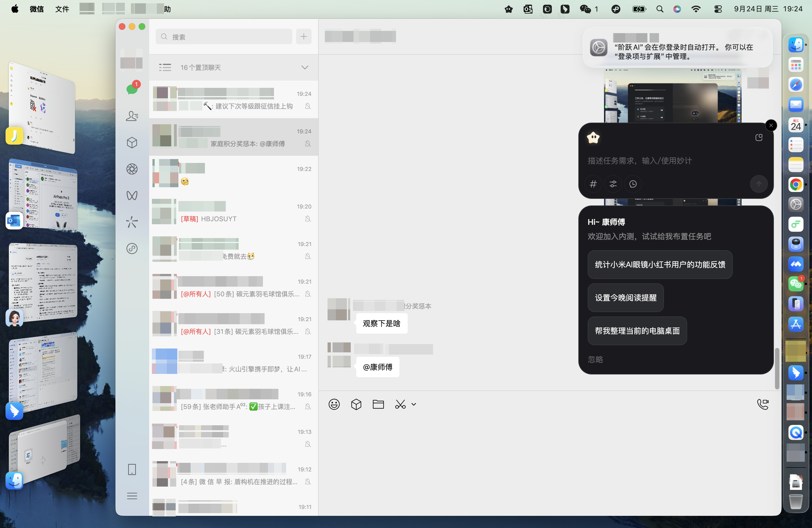
Task: Open the screenshot scissors dropdown arrow
Action: click(x=413, y=404)
